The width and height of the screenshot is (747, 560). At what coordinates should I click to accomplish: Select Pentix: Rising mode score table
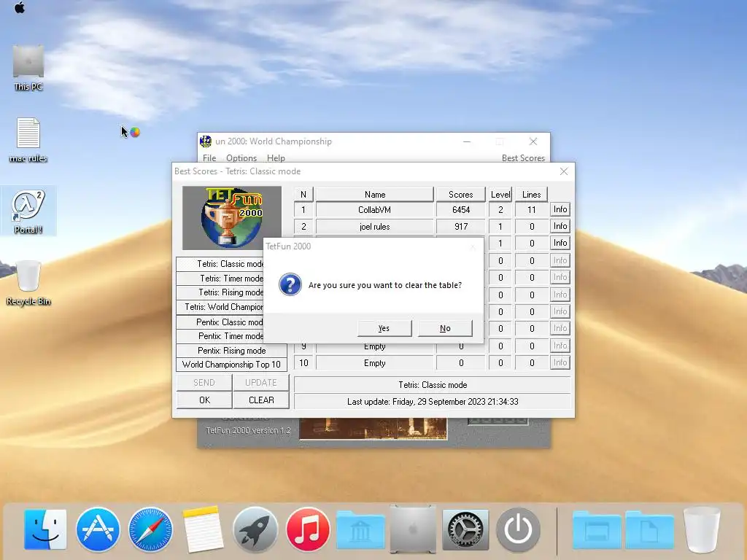231,351
